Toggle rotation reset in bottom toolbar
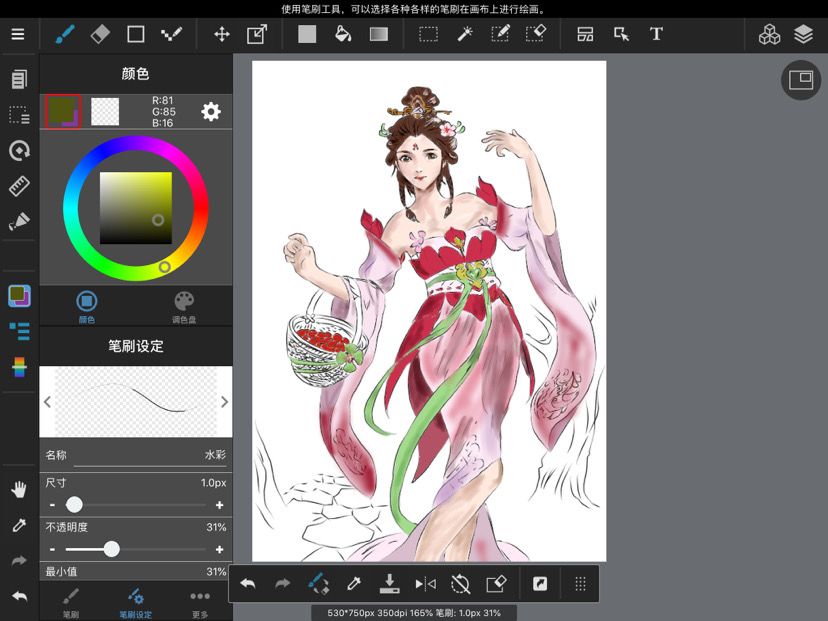The image size is (828, 621). (460, 584)
